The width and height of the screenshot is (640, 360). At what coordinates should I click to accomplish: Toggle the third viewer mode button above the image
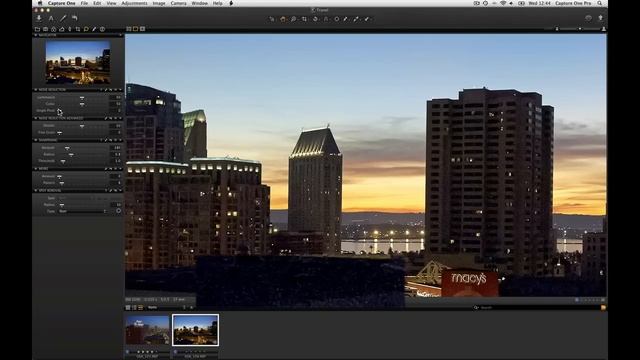(142, 29)
